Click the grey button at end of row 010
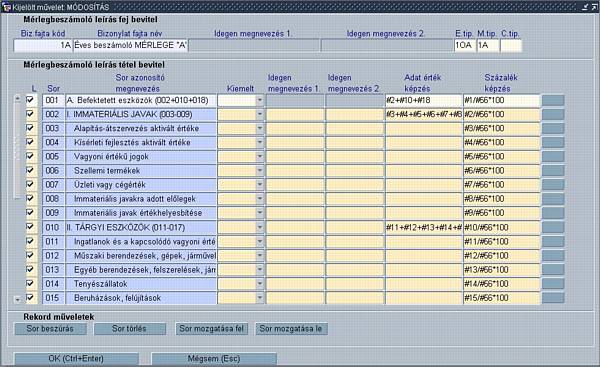Viewport: 600px width, 367px height. (553, 227)
